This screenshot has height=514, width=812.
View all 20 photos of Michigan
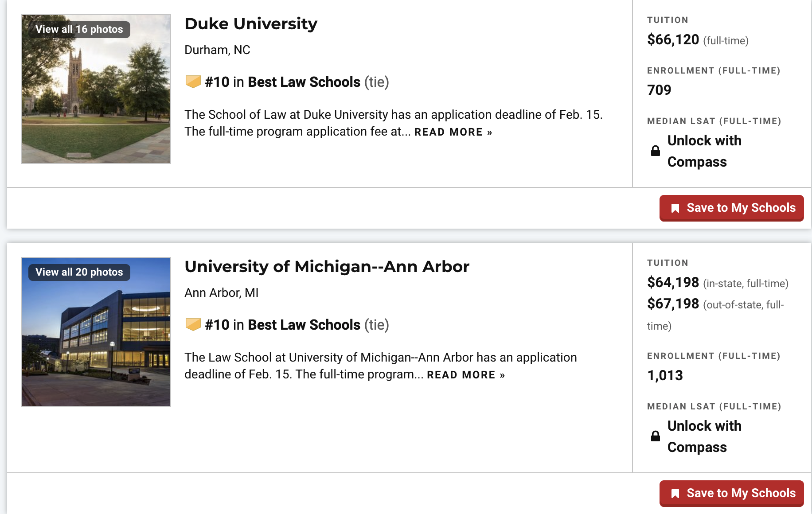pos(79,272)
